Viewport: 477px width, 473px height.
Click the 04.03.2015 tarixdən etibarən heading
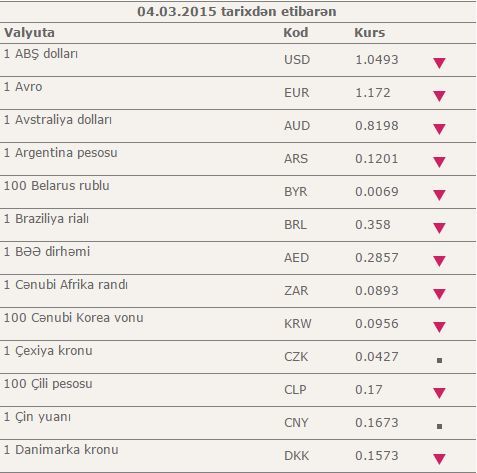coord(237,12)
